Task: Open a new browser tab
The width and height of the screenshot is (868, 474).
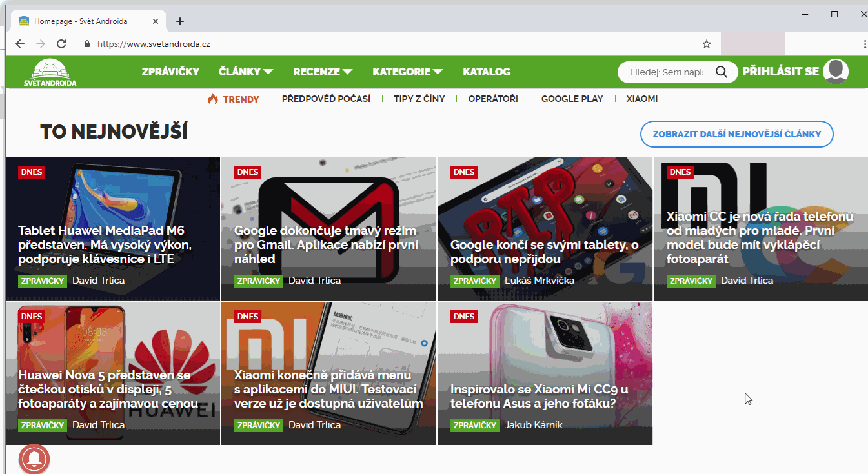Action: [180, 21]
